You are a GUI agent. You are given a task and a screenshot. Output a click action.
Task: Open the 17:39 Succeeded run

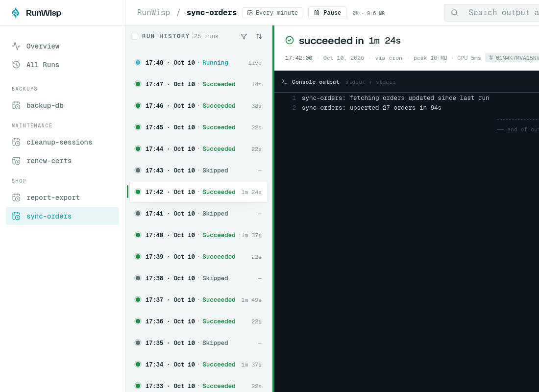(x=198, y=257)
